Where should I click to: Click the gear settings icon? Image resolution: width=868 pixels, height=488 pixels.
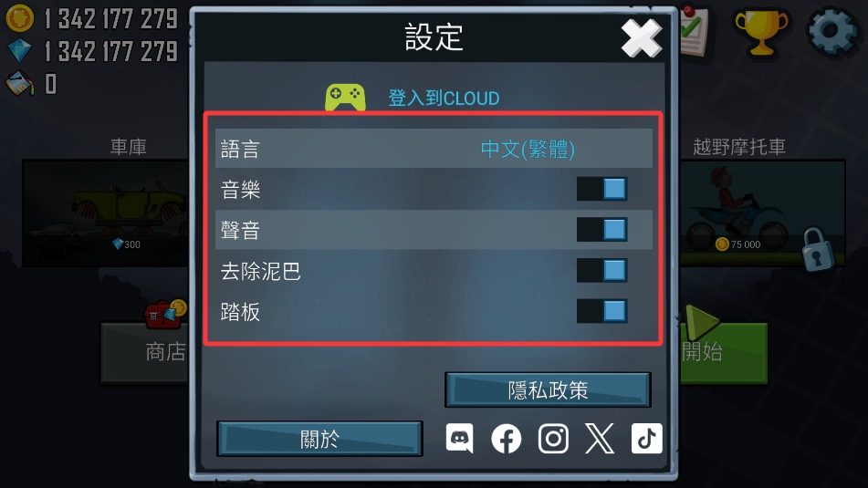pos(832,32)
